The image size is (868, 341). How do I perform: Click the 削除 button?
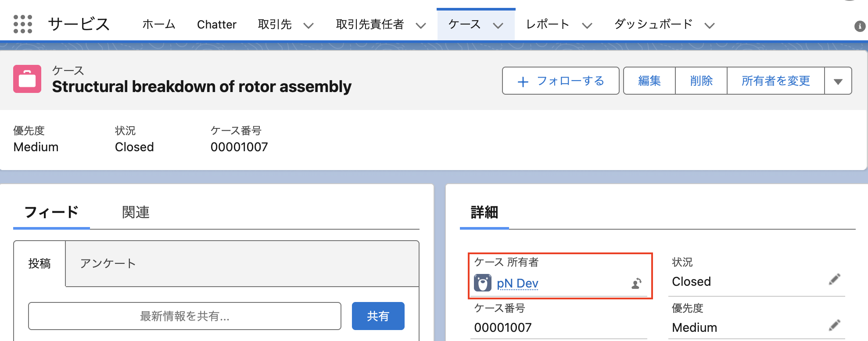701,81
